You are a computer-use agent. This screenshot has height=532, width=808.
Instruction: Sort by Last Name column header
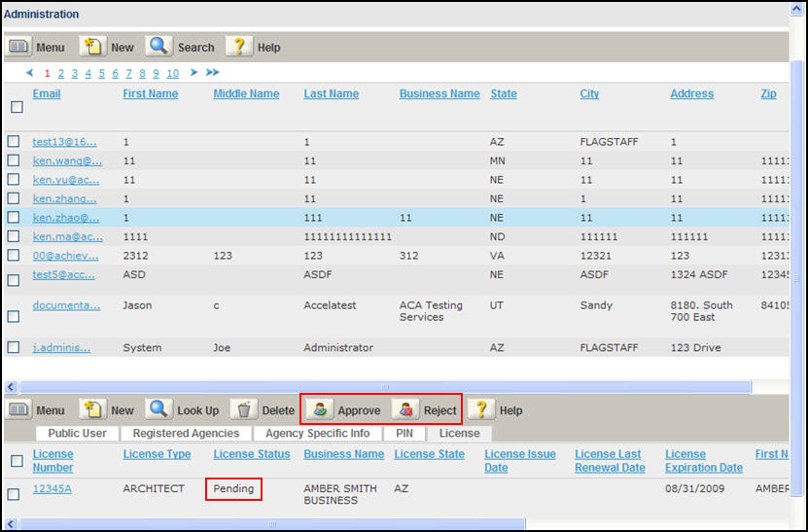(331, 94)
